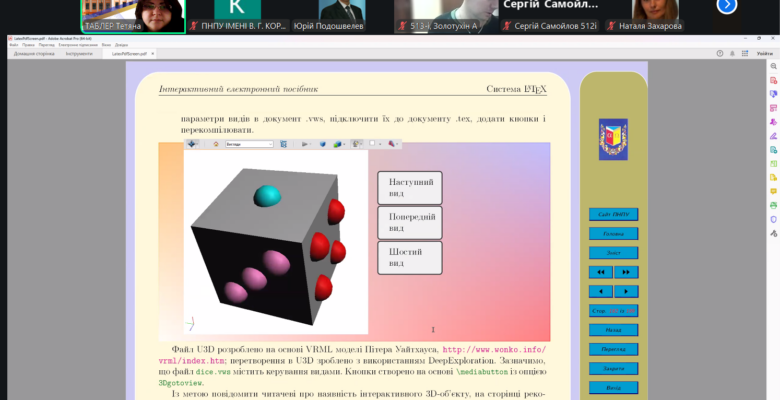The image size is (780, 400).
Task: Click the 3D toolbar home view icon
Action: pyautogui.click(x=215, y=144)
